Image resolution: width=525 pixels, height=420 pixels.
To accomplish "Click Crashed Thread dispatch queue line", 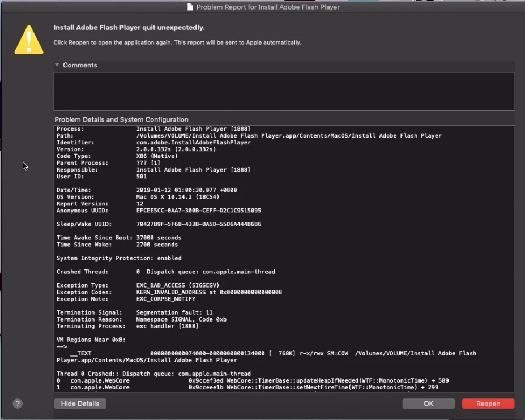I will 166,272.
